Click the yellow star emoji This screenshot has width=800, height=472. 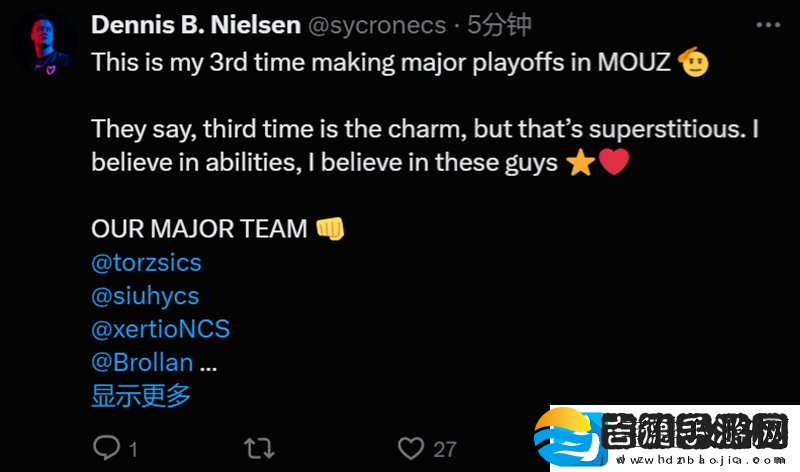coord(581,163)
